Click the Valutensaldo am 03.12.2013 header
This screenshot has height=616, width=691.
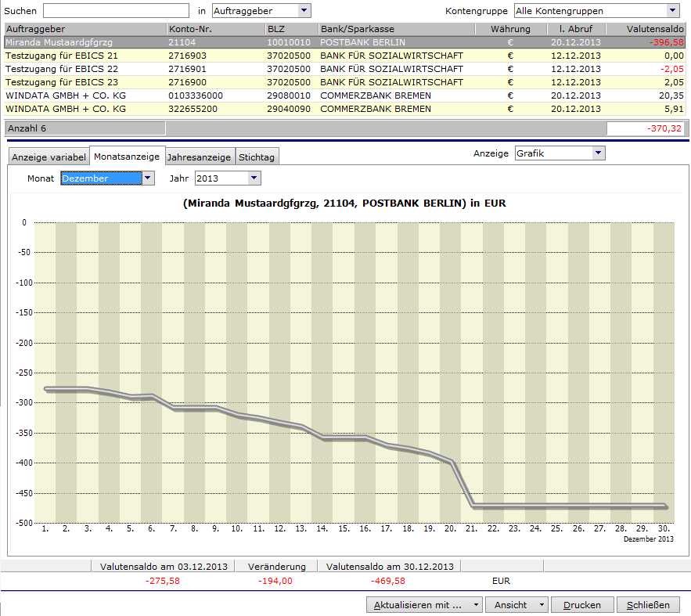pos(164,566)
